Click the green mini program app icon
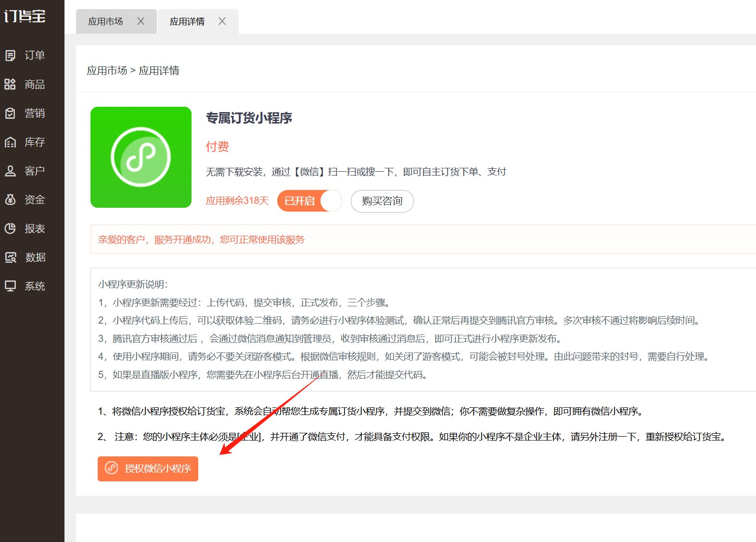The width and height of the screenshot is (756, 542). 141,157
